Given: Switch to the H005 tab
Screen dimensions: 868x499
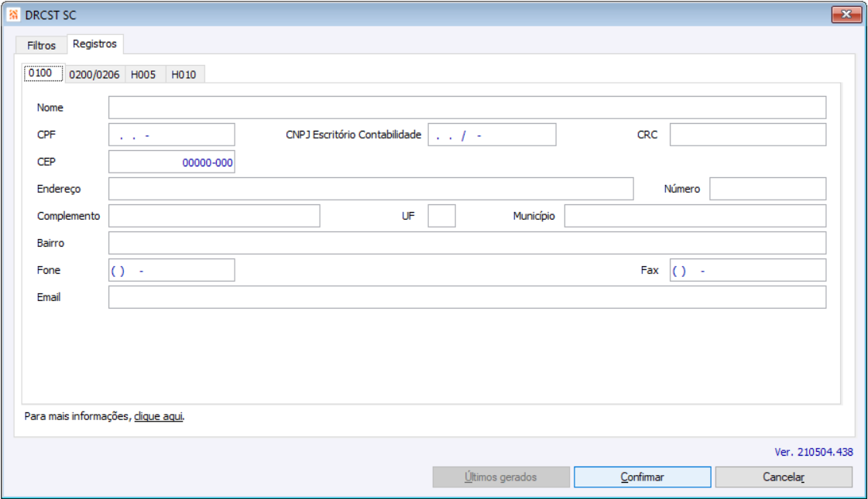Looking at the screenshot, I should tap(143, 75).
